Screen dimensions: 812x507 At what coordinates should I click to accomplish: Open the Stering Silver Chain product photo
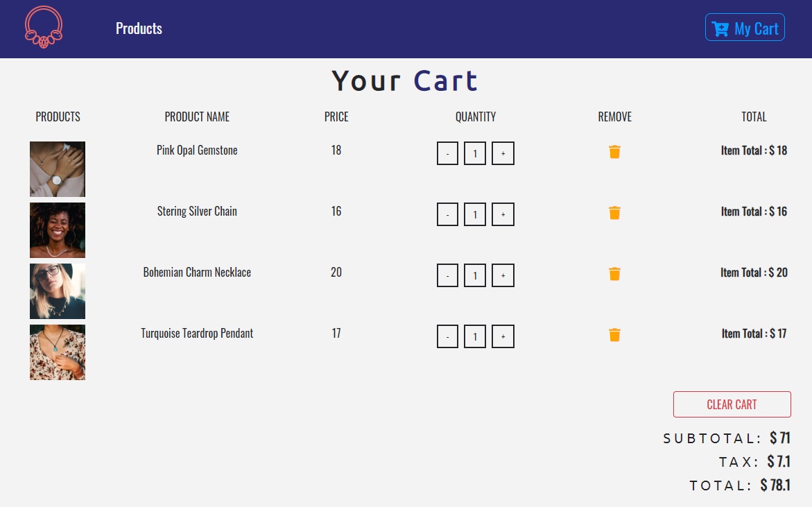coord(58,230)
